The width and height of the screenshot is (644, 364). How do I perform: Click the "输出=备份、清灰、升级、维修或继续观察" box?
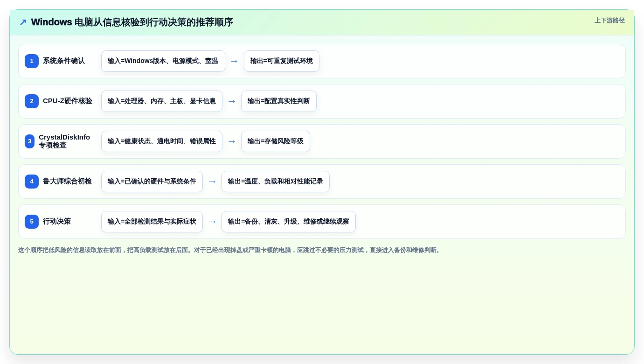289,222
